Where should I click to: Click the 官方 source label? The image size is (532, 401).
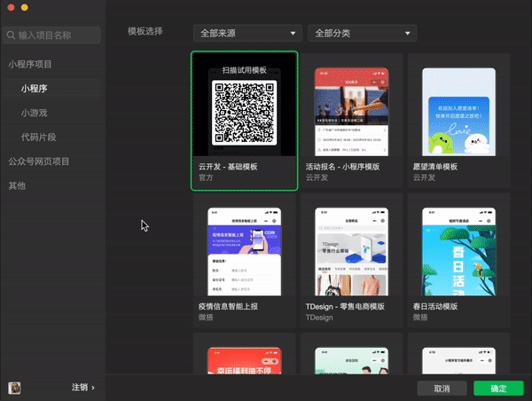[x=206, y=177]
